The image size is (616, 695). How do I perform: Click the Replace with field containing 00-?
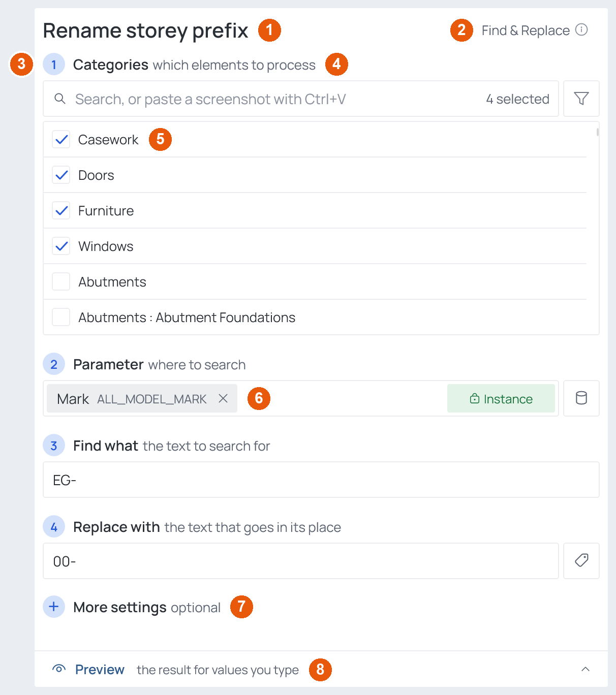click(301, 561)
